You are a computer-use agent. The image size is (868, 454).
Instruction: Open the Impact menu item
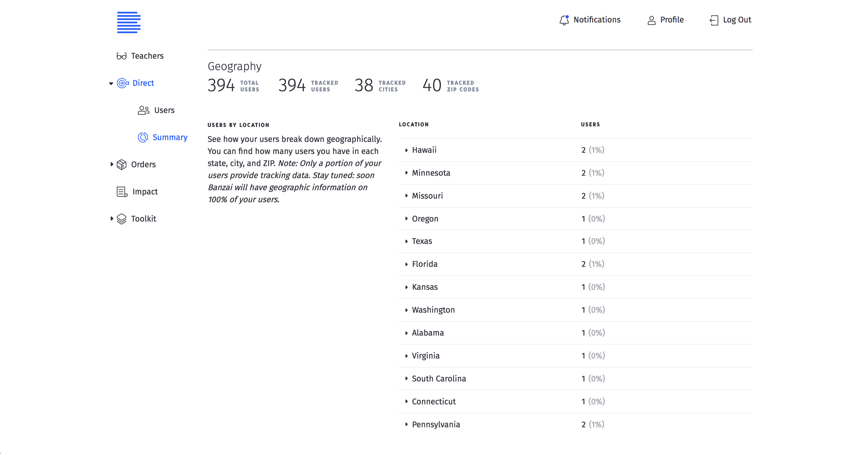tap(145, 192)
